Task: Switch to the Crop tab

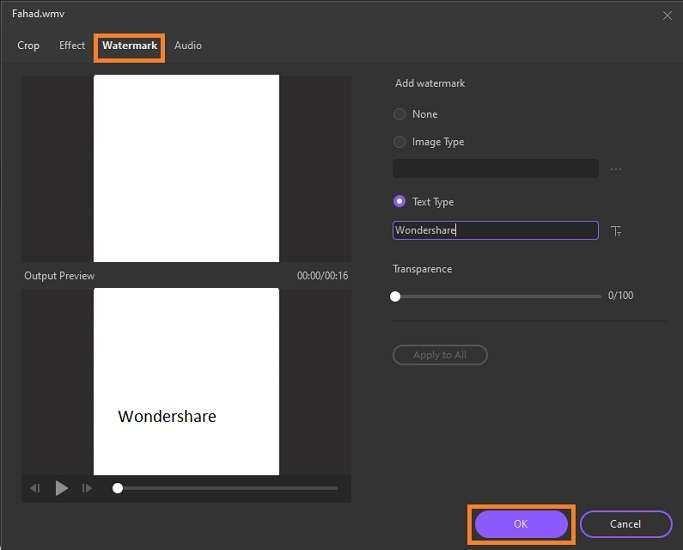Action: (28, 46)
